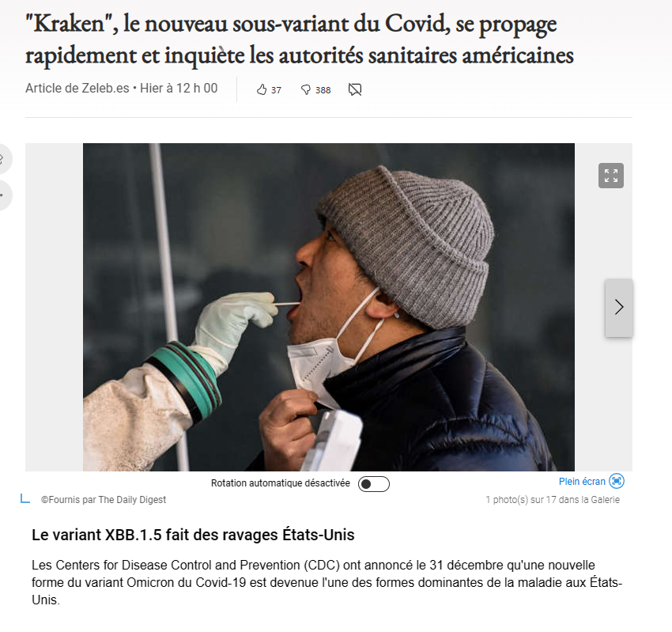Click the Covid swab test photo
Screen dimensions: 672x632
point(328,307)
